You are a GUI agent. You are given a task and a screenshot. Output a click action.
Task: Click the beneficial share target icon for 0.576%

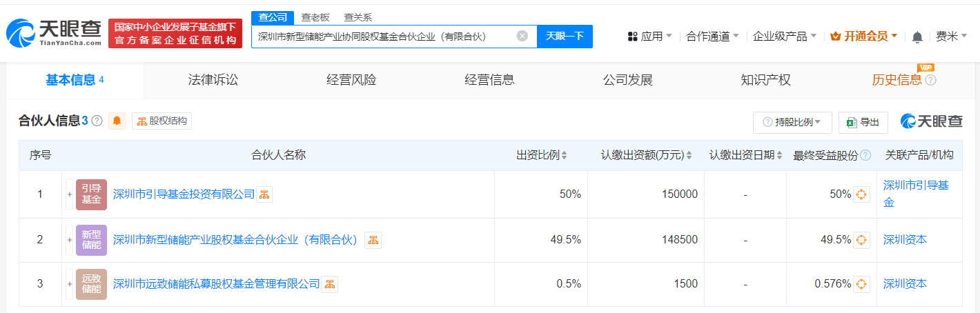pos(861,284)
